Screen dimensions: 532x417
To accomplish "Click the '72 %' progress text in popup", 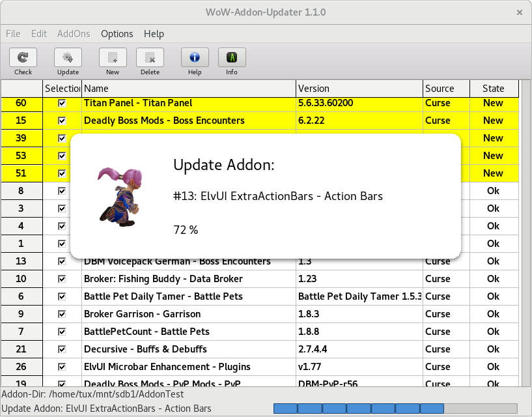I will point(186,230).
